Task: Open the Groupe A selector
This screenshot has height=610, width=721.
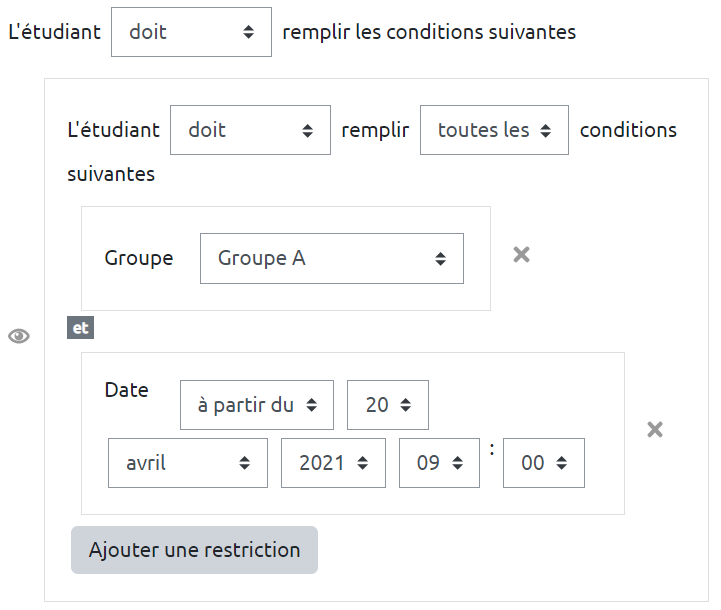Action: pos(331,258)
